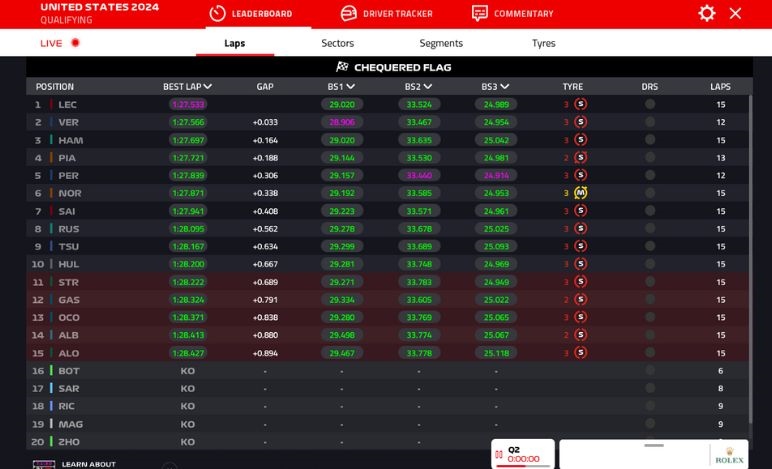Switch to the Sectors tab
Image resolution: width=772 pixels, height=469 pixels.
click(x=337, y=43)
